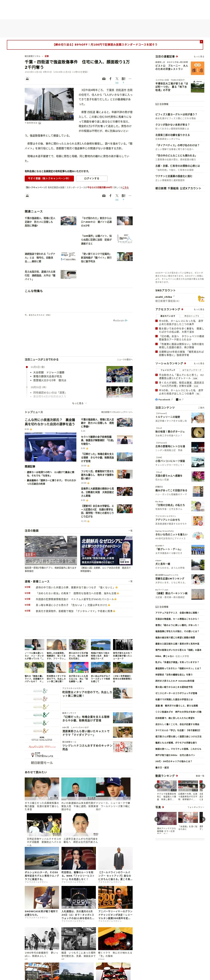
Task: Open 朝日新聞モール link
Action: [42, 763]
